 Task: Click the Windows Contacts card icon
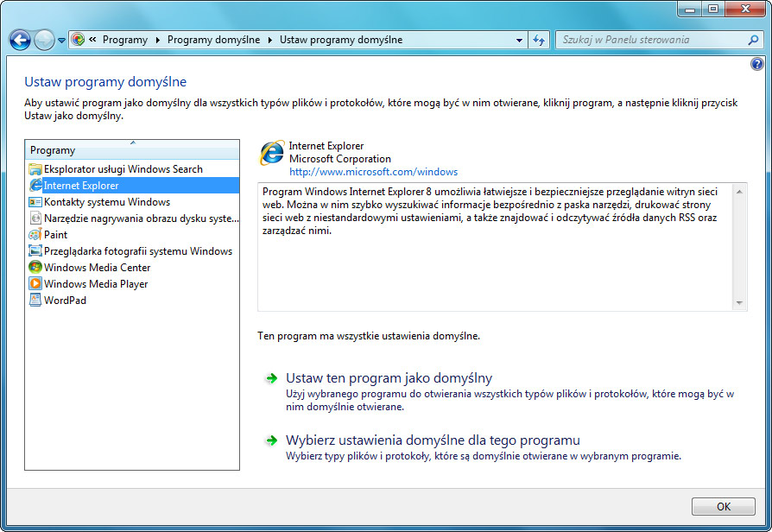pos(35,202)
